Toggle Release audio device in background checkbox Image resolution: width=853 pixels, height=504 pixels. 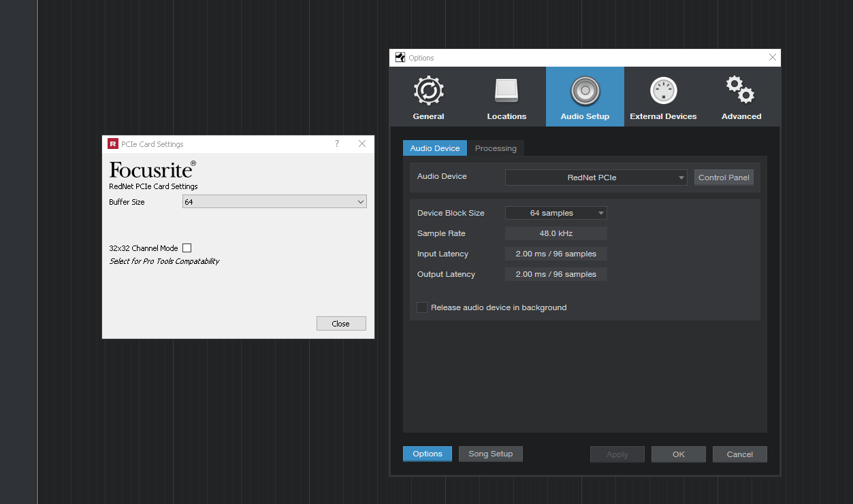(422, 307)
